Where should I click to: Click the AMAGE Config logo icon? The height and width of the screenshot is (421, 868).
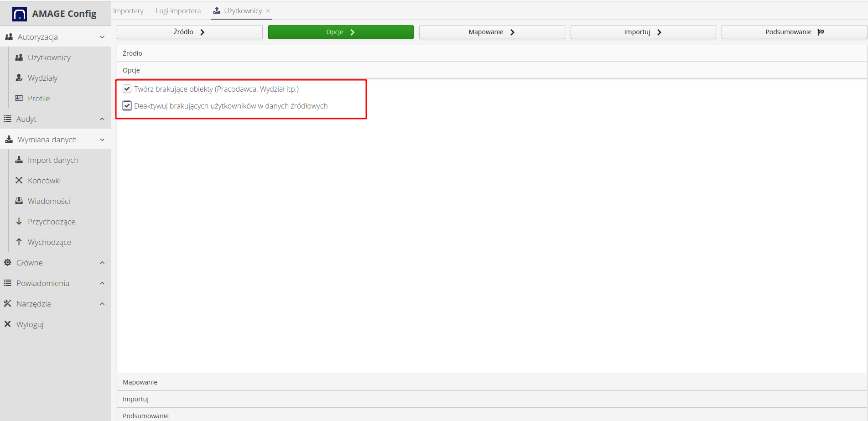tap(20, 14)
